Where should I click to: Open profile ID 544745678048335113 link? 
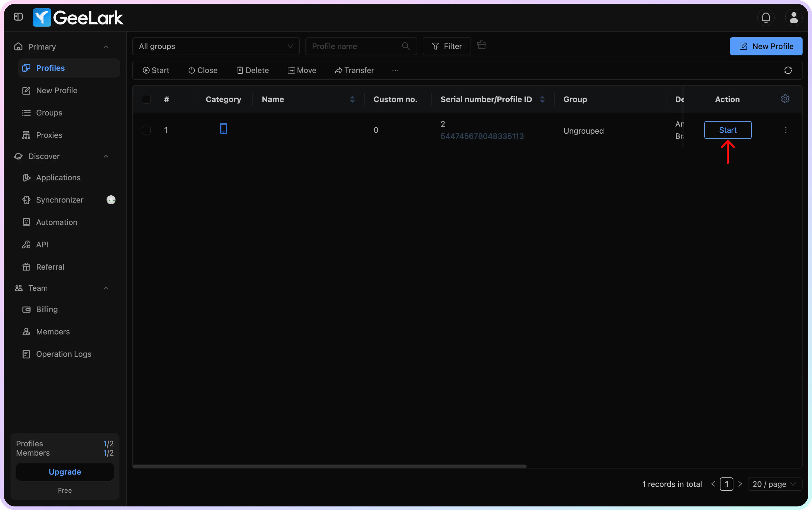point(482,136)
